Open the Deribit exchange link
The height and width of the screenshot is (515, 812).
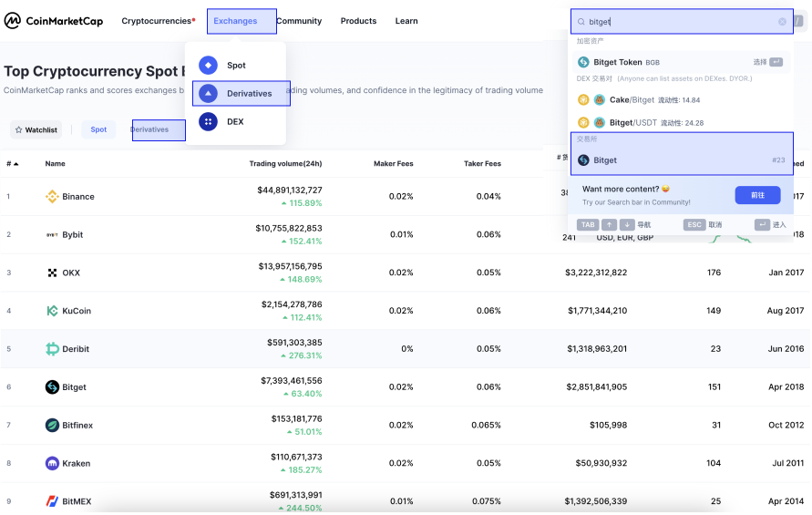(76, 349)
